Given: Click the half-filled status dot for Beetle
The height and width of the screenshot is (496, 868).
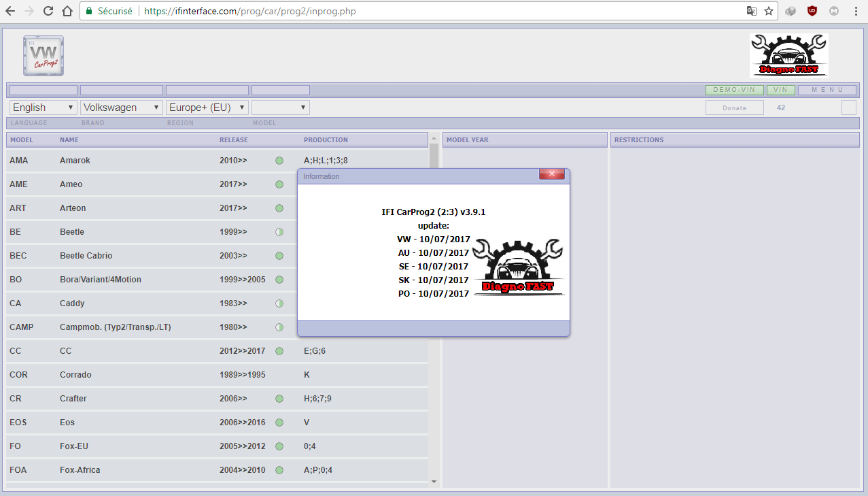Looking at the screenshot, I should (x=279, y=232).
